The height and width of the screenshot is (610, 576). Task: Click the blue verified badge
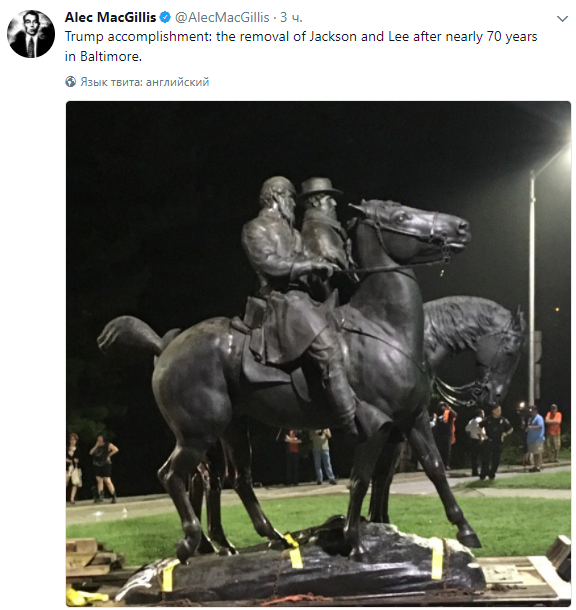click(165, 17)
